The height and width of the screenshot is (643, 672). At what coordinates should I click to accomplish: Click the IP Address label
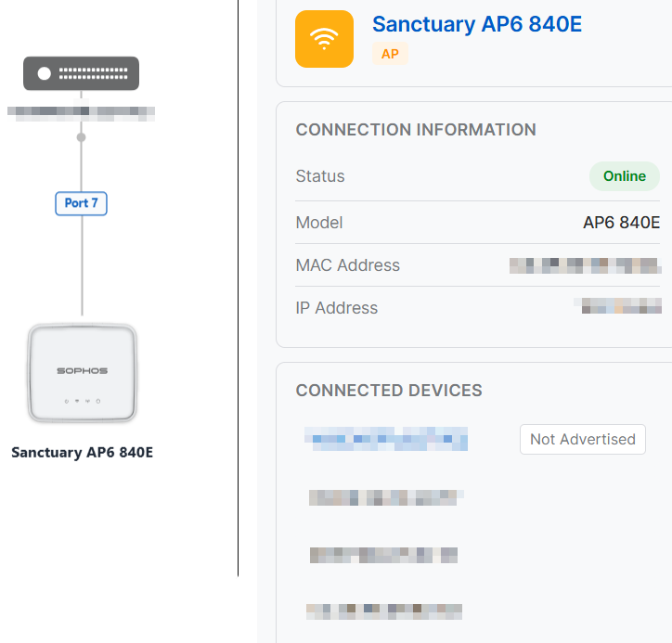click(x=336, y=307)
